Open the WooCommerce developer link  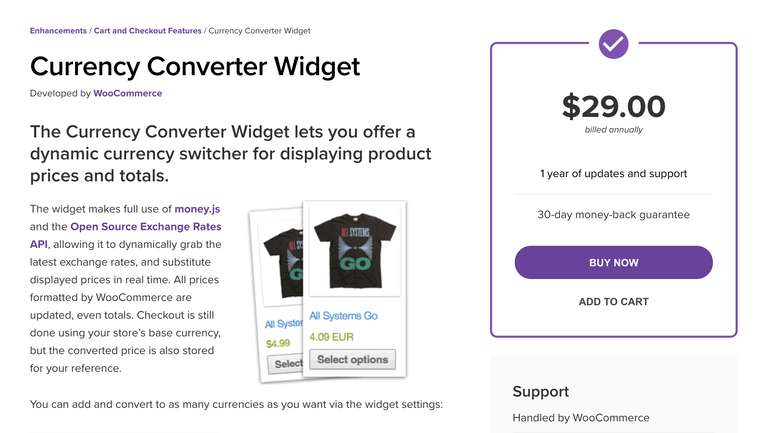tap(127, 93)
